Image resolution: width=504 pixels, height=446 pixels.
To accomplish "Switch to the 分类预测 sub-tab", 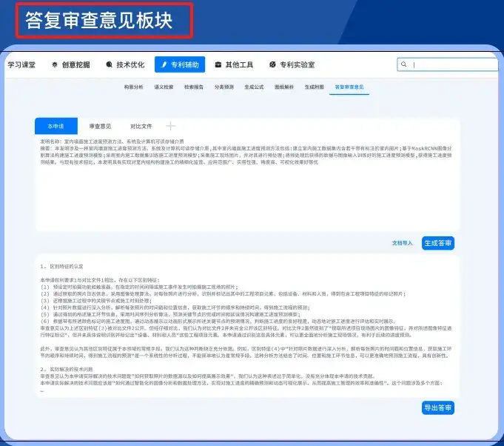I will pyautogui.click(x=224, y=87).
